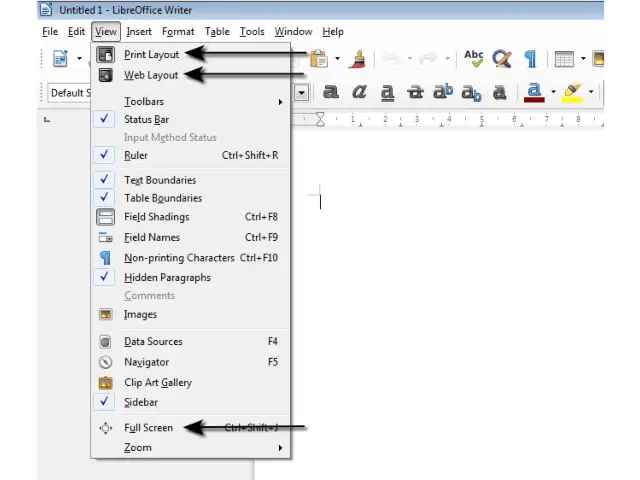Screen dimensions: 640x480
Task: Click the Paste clipboard icon
Action: click(x=319, y=58)
